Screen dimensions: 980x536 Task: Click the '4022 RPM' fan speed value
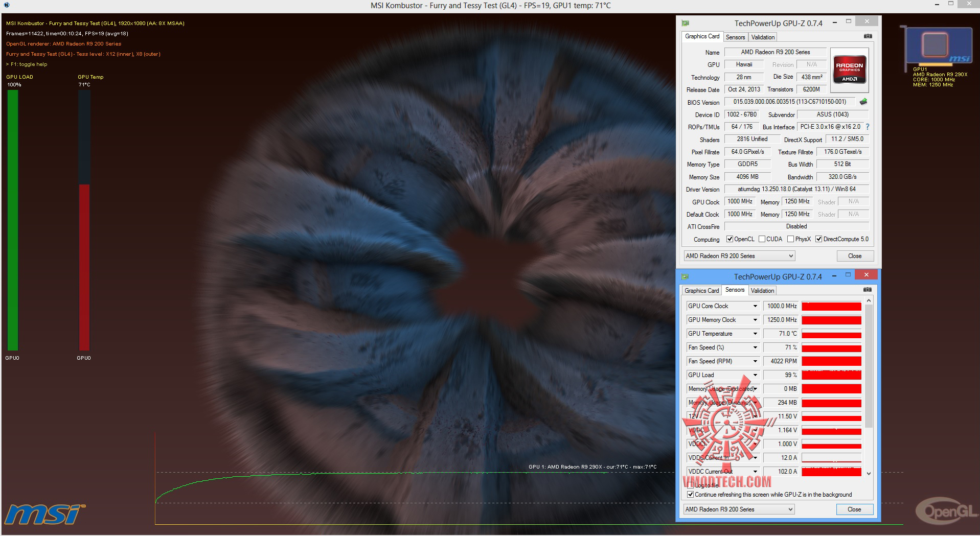(x=781, y=361)
